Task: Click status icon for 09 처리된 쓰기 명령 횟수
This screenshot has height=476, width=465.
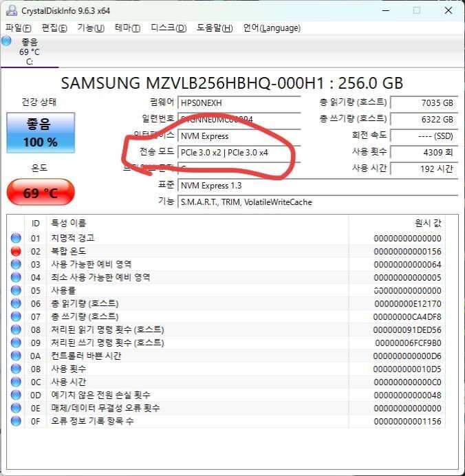Action: pyautogui.click(x=16, y=343)
